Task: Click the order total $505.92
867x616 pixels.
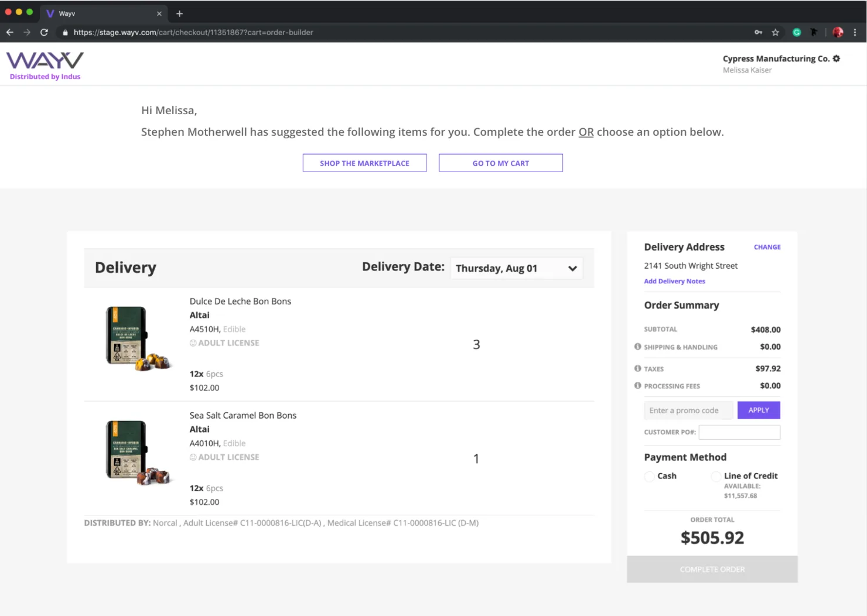Action: [x=712, y=538]
